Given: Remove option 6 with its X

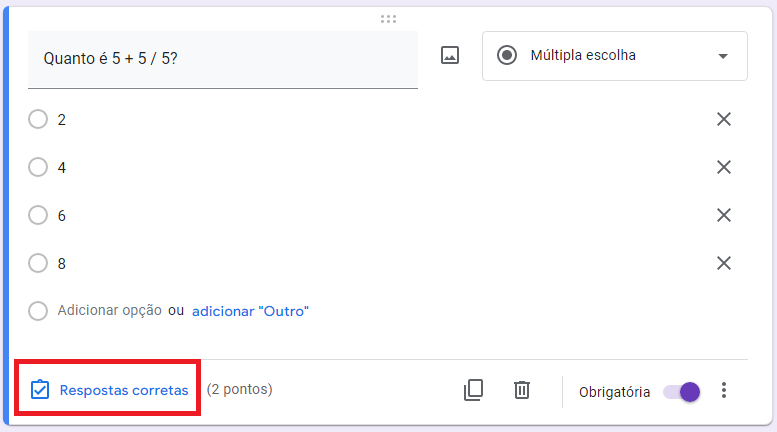Looking at the screenshot, I should click(724, 216).
